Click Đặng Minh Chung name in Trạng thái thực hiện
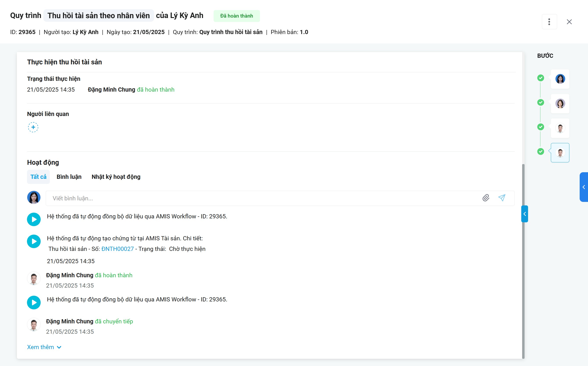This screenshot has width=588, height=366. 112,90
